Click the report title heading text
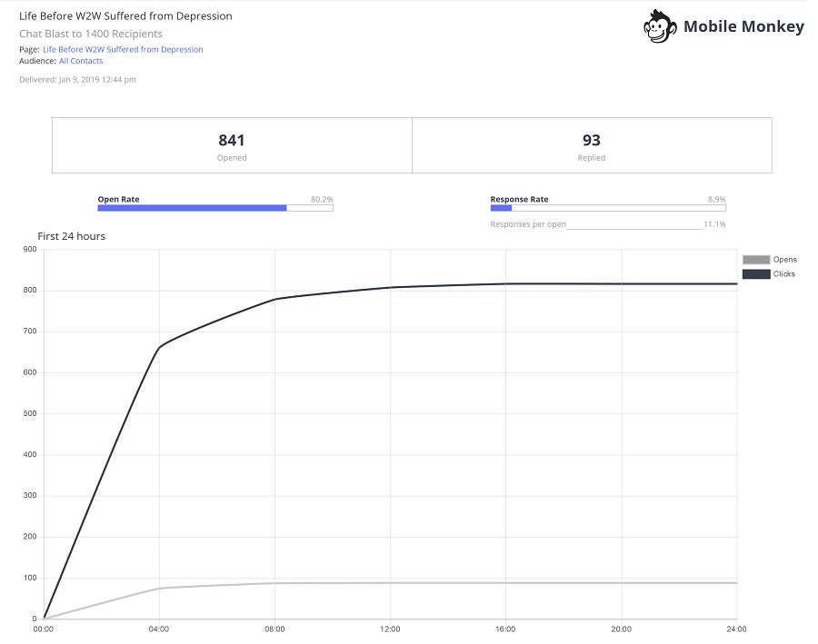 pos(125,15)
